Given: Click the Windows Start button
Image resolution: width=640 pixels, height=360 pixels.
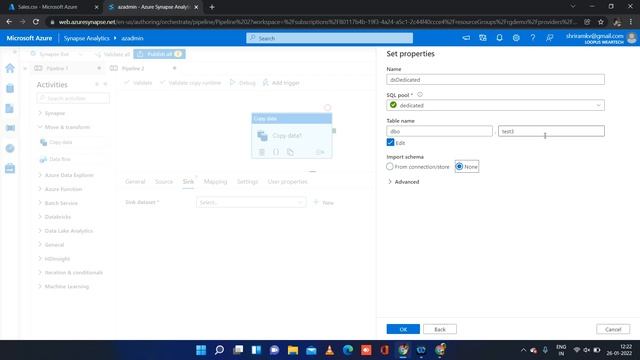Looking at the screenshot, I should pos(201,350).
